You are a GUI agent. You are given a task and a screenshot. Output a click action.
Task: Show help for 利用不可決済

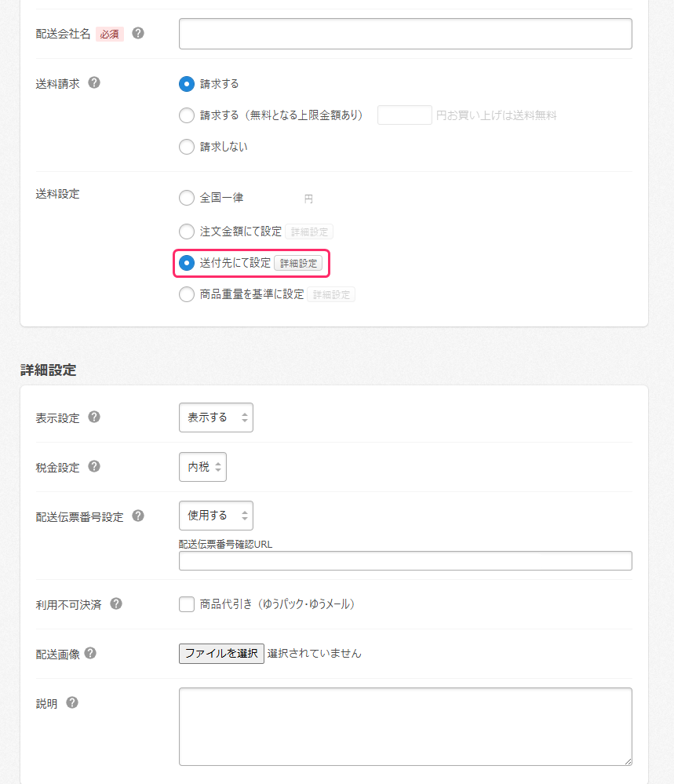pos(117,604)
